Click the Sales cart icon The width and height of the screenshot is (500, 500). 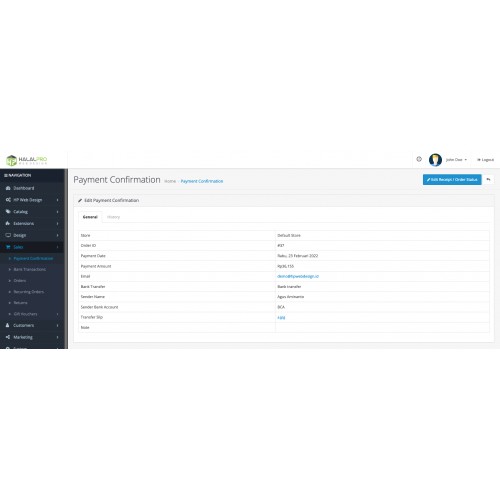click(8, 247)
